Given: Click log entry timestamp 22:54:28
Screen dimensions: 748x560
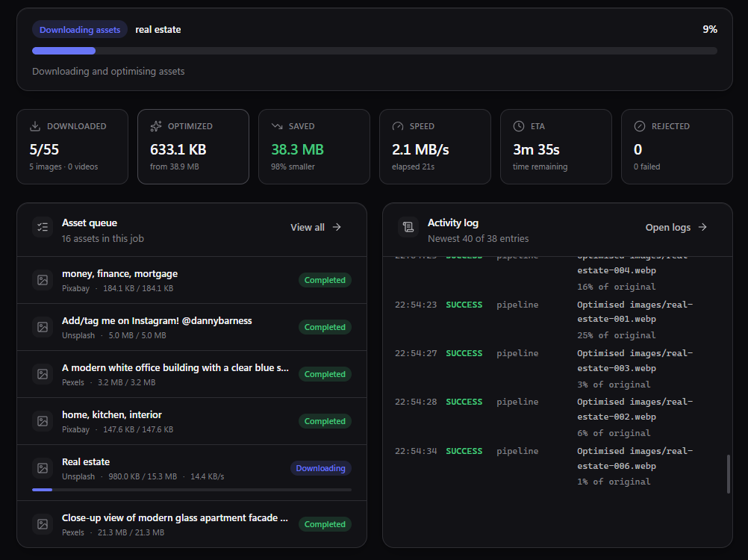Looking at the screenshot, I should 416,402.
